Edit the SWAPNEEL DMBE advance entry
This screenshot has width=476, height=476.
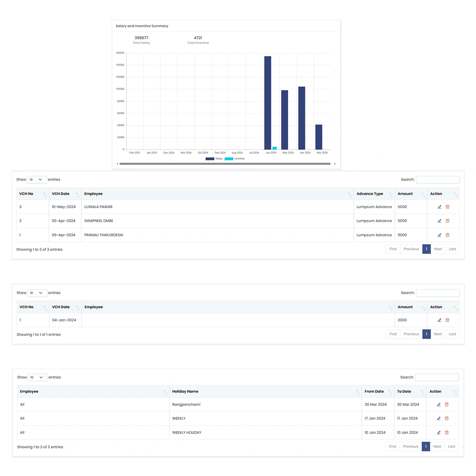pos(439,221)
